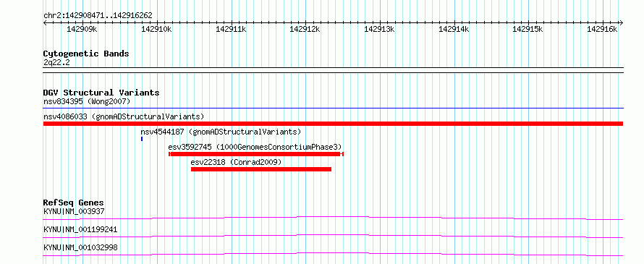Open the KYNU|NM_001032998 transcript label
Image resolution: width=644 pixels, height=264 pixels.
click(80, 247)
